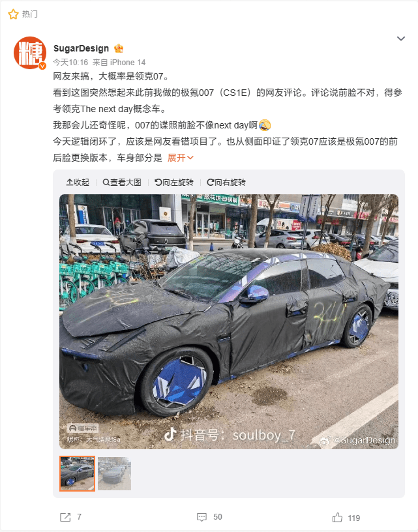This screenshot has height=532, width=418.
Task: Open SugarDesign profile avatar
Action: click(x=30, y=53)
